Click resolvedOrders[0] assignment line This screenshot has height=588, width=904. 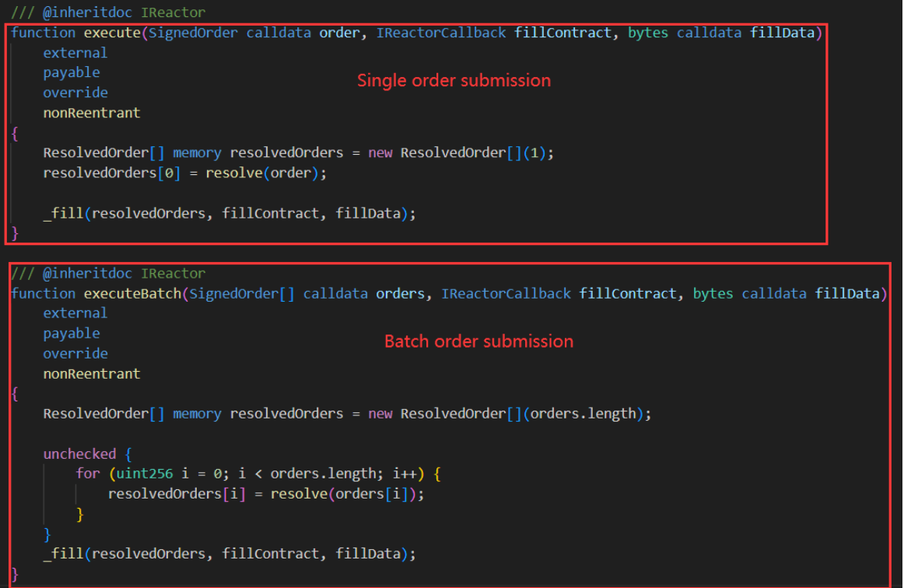coord(184,173)
